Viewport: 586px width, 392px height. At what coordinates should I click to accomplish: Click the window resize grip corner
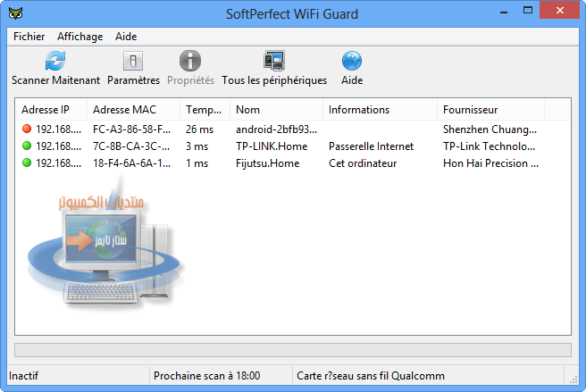(573, 379)
